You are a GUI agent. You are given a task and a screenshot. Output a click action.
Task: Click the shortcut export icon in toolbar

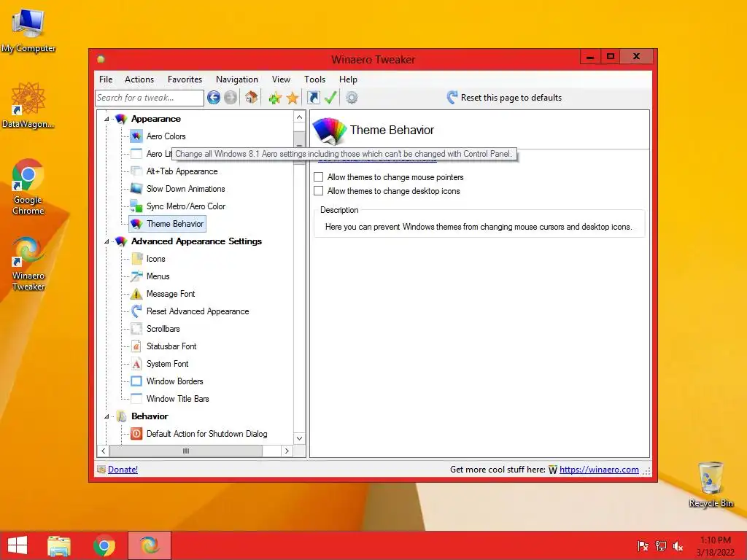314,98
